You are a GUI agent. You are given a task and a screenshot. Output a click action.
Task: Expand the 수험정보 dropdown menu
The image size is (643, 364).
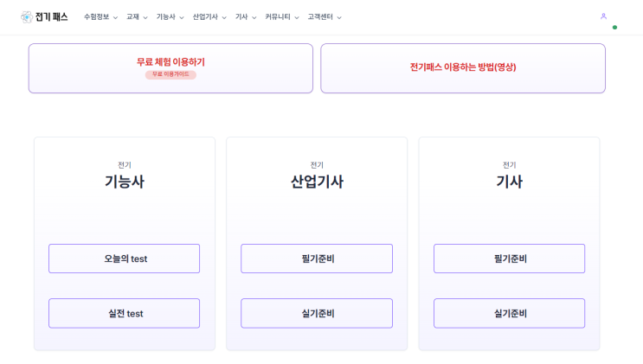click(x=100, y=16)
